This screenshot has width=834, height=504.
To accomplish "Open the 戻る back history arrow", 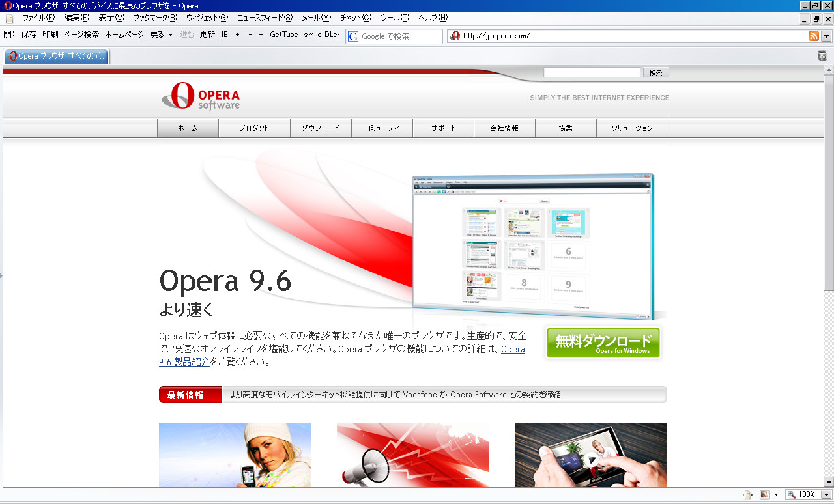I will (170, 35).
